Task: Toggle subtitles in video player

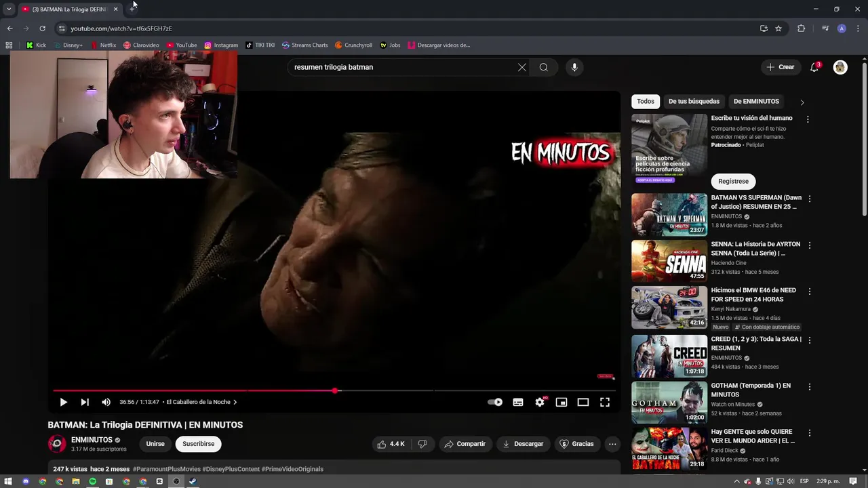Action: pyautogui.click(x=518, y=402)
